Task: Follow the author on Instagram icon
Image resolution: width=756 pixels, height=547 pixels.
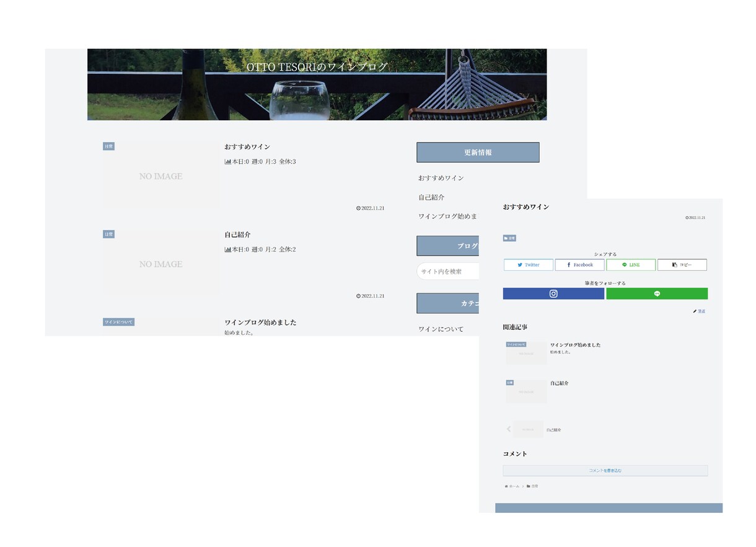Action: pyautogui.click(x=553, y=294)
